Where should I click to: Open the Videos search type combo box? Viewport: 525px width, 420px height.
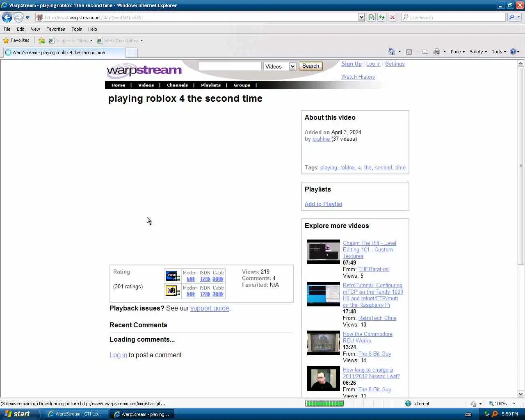pos(280,66)
